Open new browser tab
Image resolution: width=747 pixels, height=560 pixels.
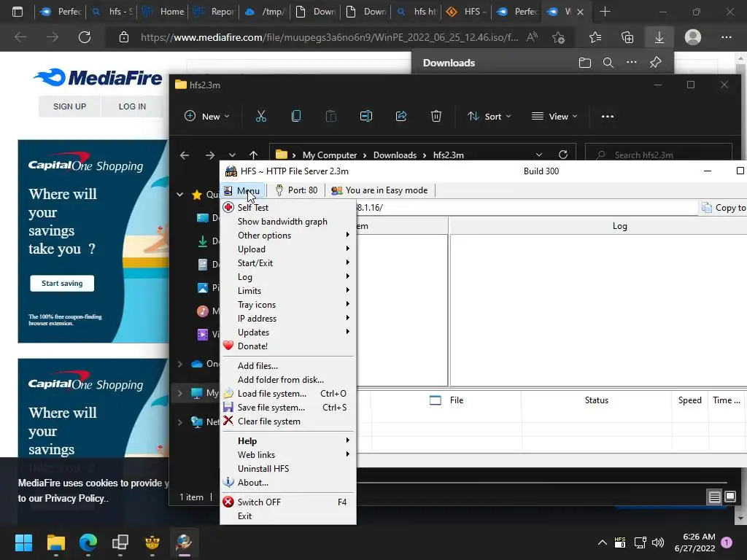coord(605,12)
